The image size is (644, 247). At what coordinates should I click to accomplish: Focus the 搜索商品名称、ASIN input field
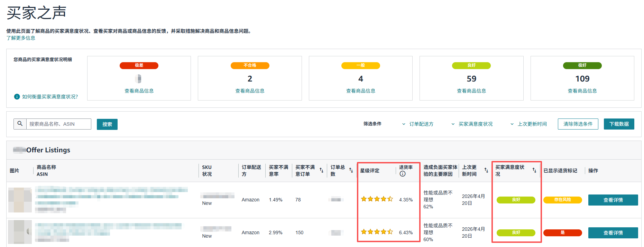coord(59,124)
